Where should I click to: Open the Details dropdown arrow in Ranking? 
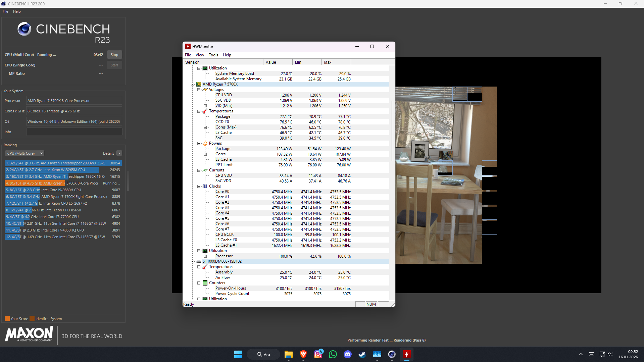(119, 153)
